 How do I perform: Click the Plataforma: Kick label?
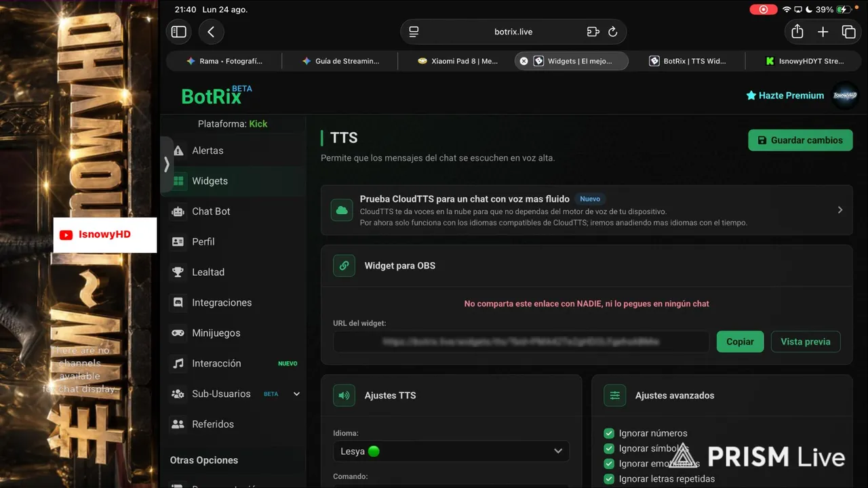tap(233, 124)
